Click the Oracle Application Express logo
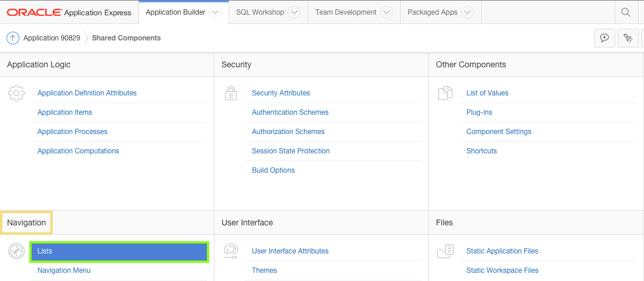Screen dimensions: 644x281 (69, 12)
